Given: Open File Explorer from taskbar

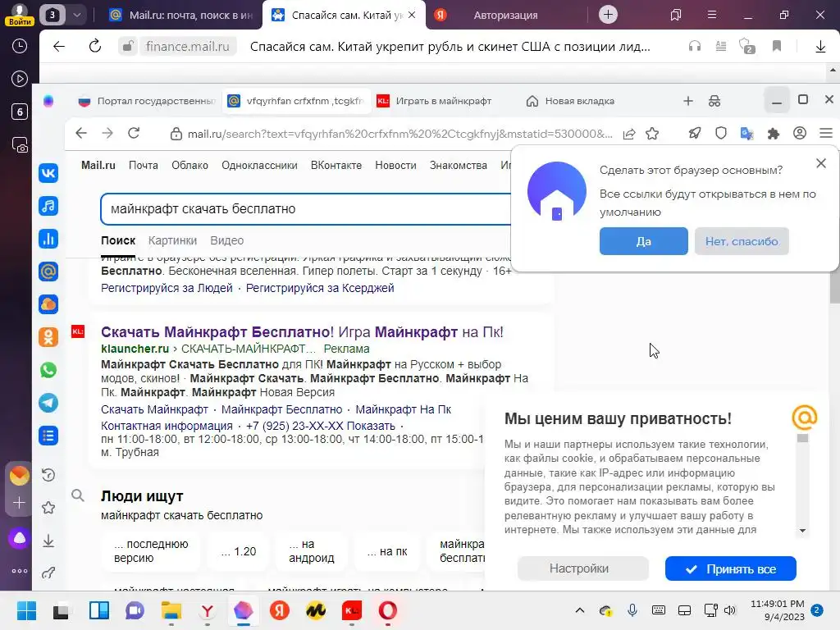Looking at the screenshot, I should [171, 610].
